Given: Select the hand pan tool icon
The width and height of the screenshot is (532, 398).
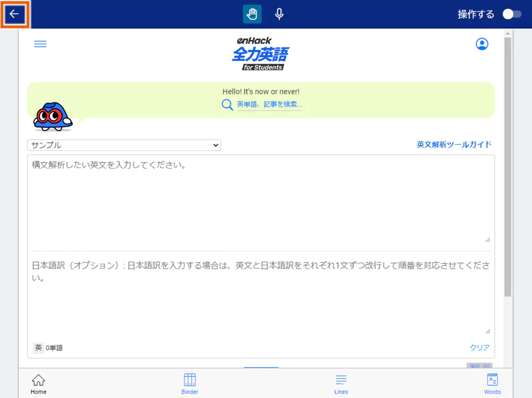Looking at the screenshot, I should click(252, 13).
